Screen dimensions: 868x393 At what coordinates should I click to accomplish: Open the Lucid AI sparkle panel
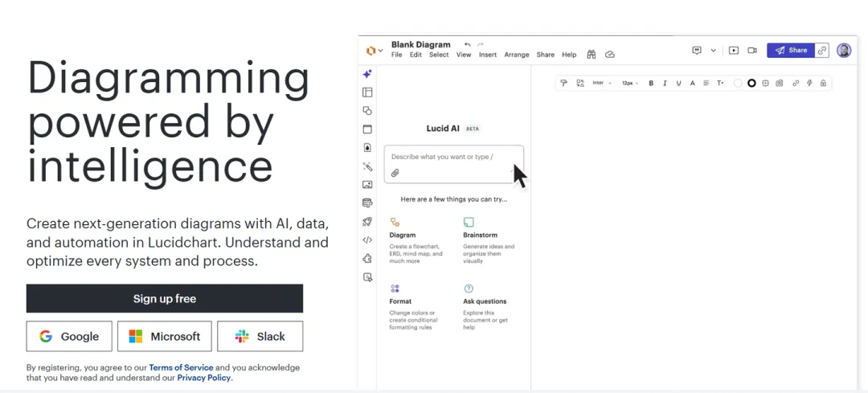click(x=367, y=74)
